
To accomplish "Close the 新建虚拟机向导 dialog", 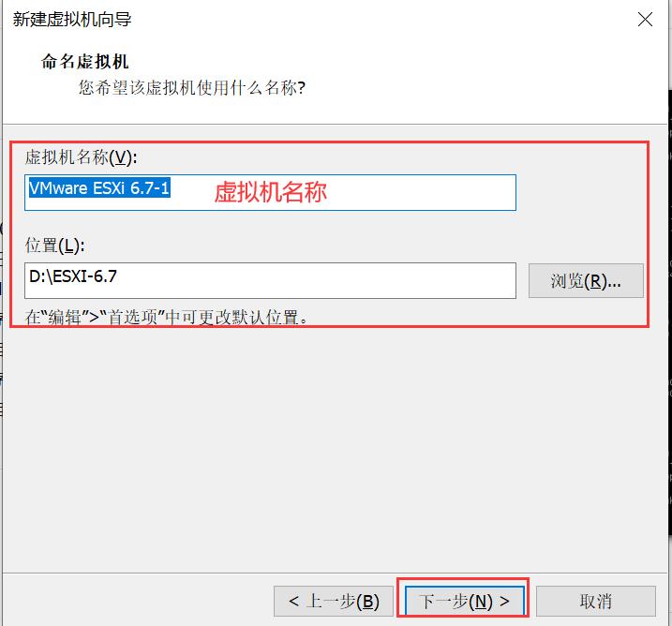I will click(x=645, y=20).
